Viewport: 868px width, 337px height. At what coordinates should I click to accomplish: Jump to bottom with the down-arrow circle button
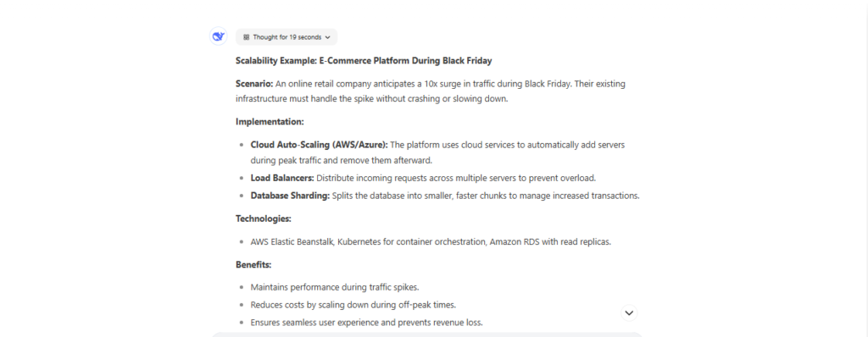[629, 312]
